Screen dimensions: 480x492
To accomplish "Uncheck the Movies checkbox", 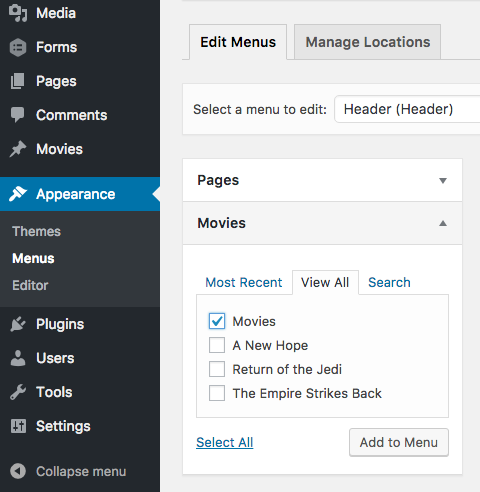I will click(217, 321).
